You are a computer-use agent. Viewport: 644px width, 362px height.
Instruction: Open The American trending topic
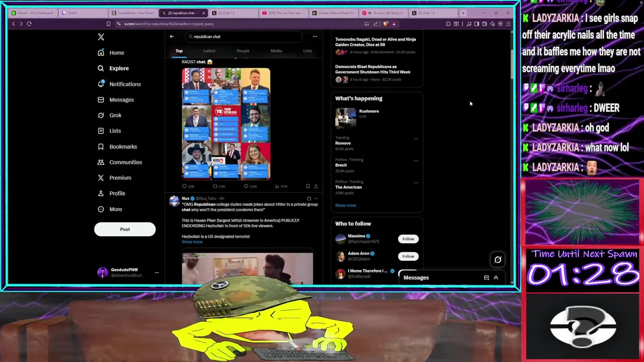click(x=348, y=187)
